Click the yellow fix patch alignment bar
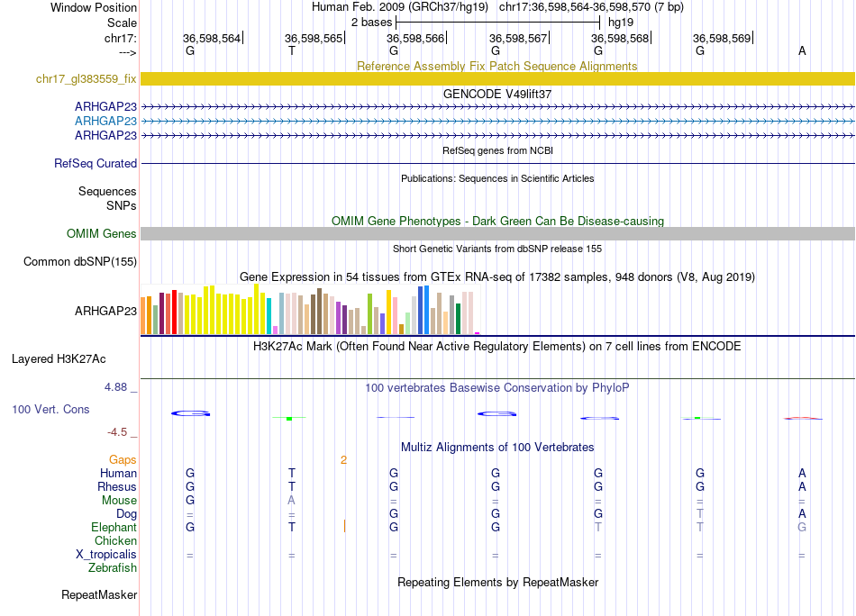Screen dimensions: 856x616 tap(497, 78)
